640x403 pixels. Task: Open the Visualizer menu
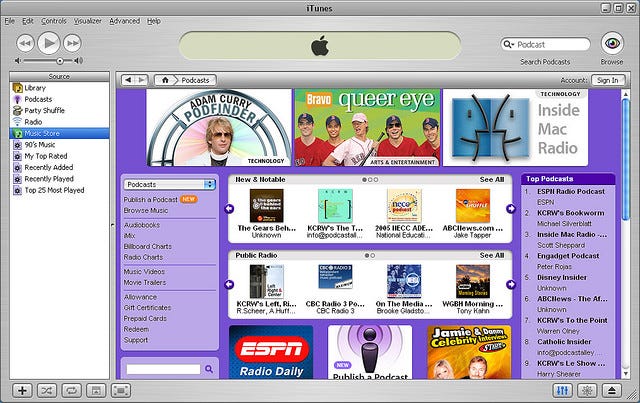tap(88, 21)
